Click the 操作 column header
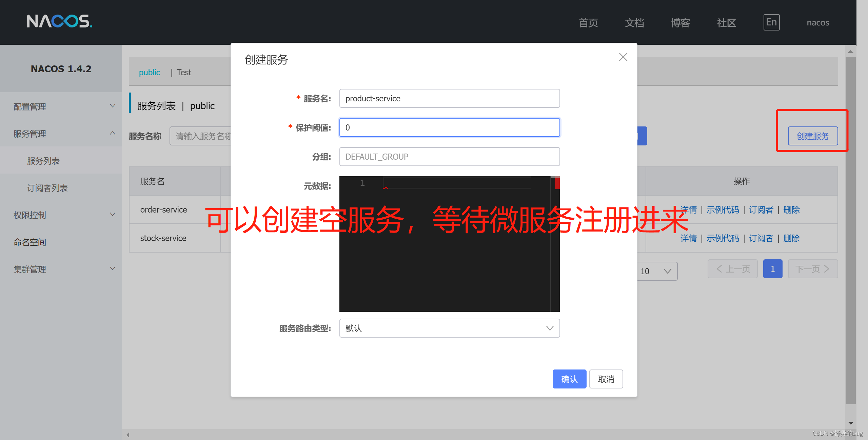Screen dimensions: 868x440 (742, 181)
